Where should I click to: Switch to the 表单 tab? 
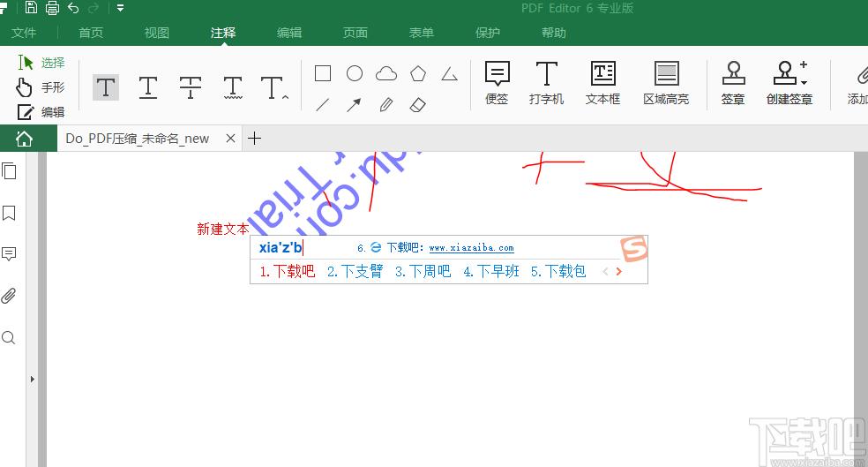point(422,33)
